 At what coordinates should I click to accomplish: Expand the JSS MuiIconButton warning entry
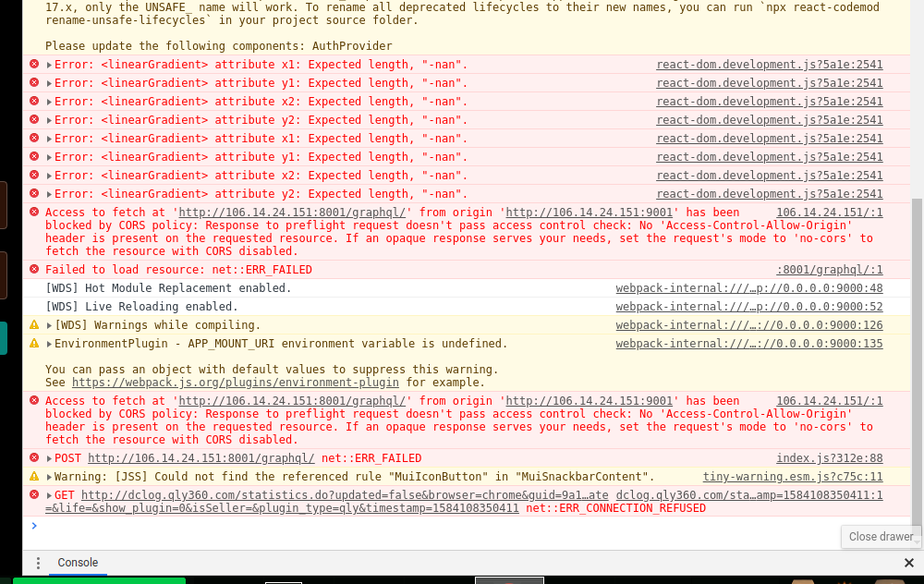(x=50, y=477)
